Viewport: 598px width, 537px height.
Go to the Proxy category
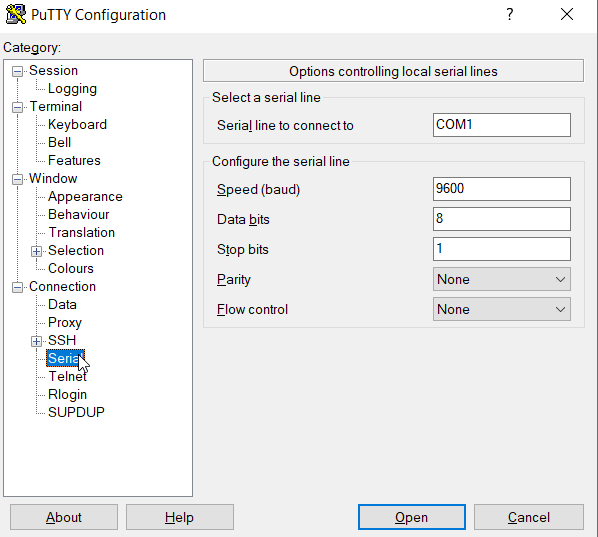[65, 323]
